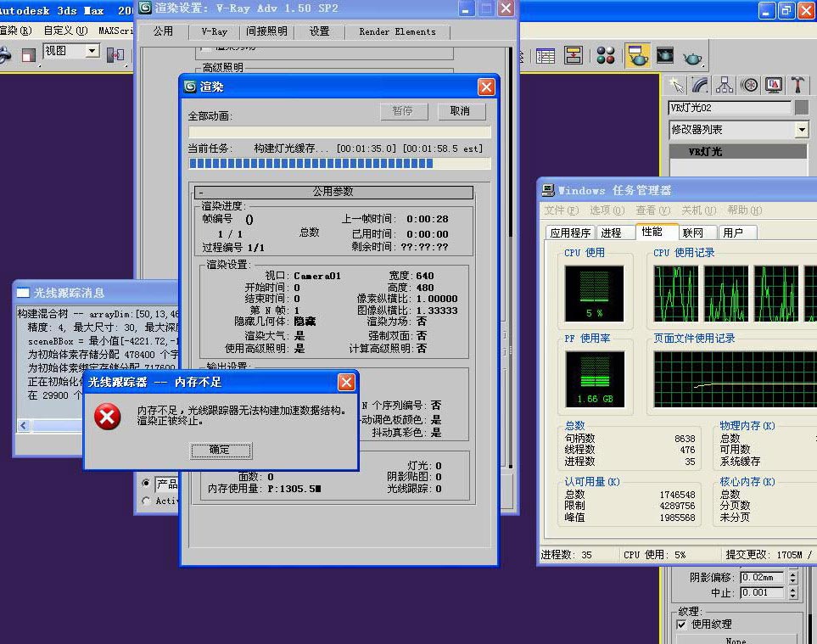Click the None texture button
817x644 pixels.
point(736,639)
